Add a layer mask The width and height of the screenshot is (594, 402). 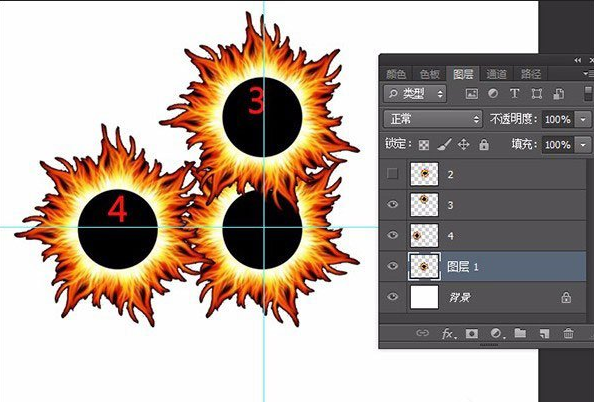point(472,333)
